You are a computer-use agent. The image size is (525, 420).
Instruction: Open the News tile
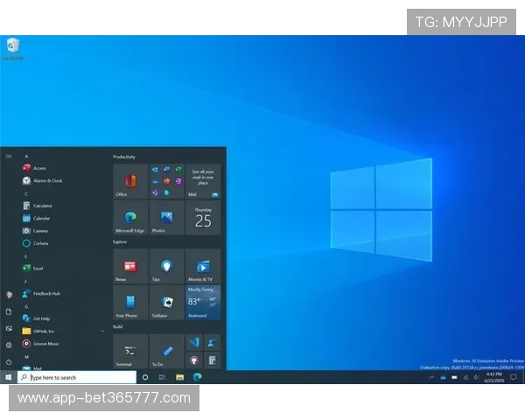click(x=130, y=266)
